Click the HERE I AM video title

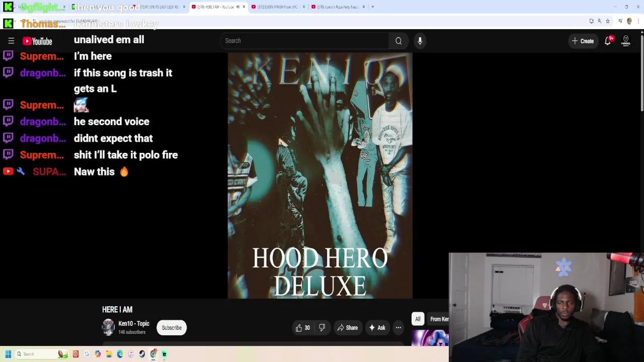pos(117,310)
